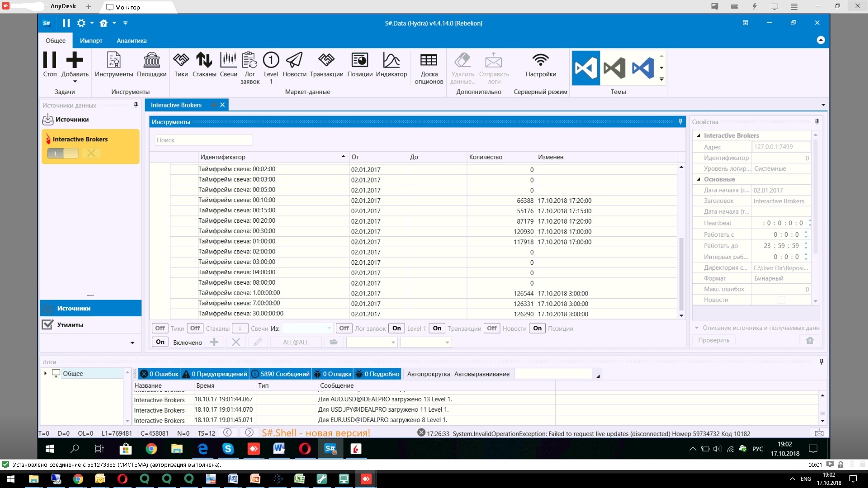
Task: Switch to the Общее ribbon tab
Action: pyautogui.click(x=56, y=41)
